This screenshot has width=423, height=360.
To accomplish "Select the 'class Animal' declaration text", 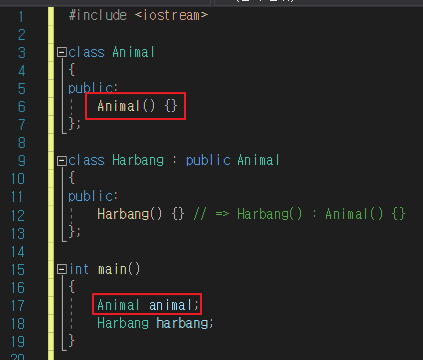I will pyautogui.click(x=111, y=52).
